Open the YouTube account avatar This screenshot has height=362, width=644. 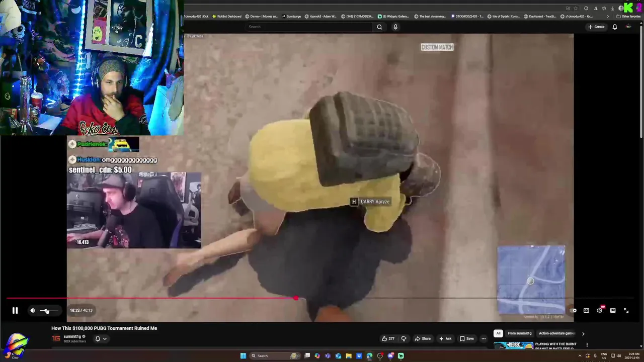pos(628,27)
